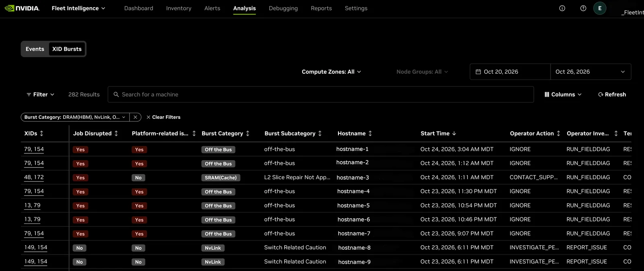Click the magnifier icon in search box

click(116, 94)
